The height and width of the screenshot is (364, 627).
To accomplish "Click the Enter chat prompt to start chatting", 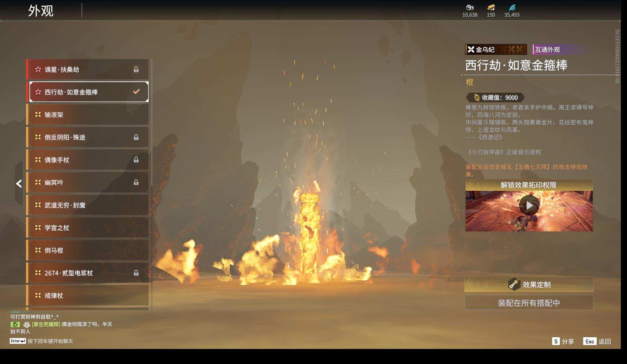I will click(x=42, y=341).
